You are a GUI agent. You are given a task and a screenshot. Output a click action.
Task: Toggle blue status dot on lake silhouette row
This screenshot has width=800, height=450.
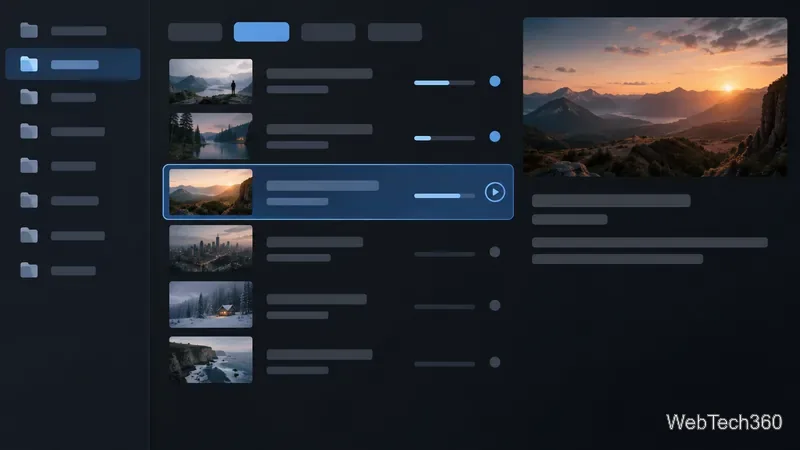(494, 81)
